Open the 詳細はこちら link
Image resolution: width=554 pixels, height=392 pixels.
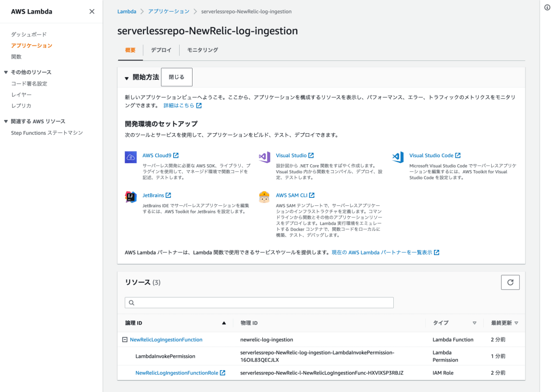coord(179,106)
